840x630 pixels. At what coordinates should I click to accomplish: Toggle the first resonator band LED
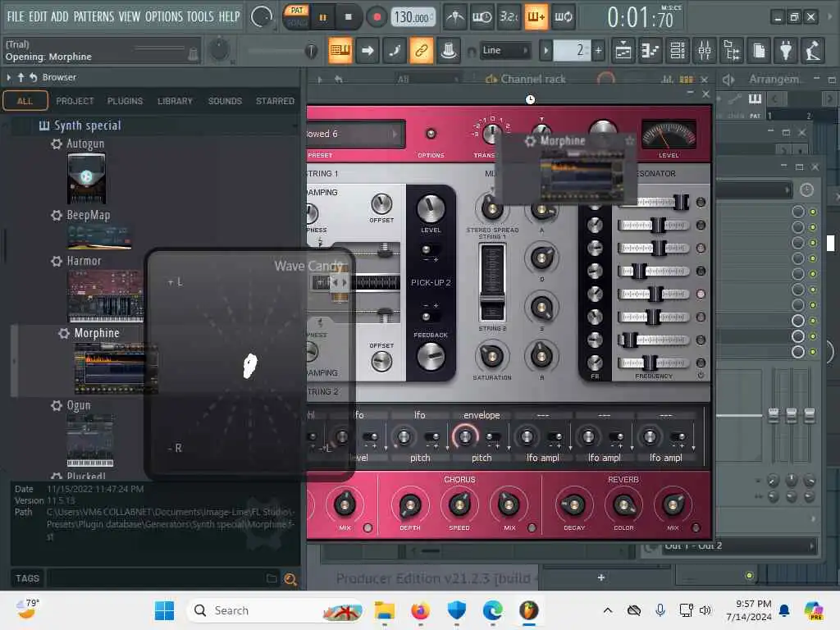pyautogui.click(x=701, y=202)
